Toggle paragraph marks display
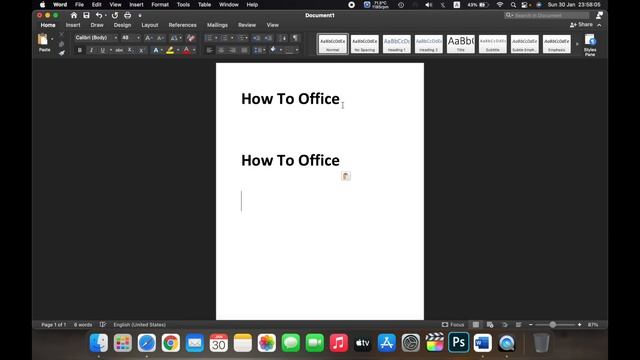The height and width of the screenshot is (360, 640). pyautogui.click(x=295, y=38)
